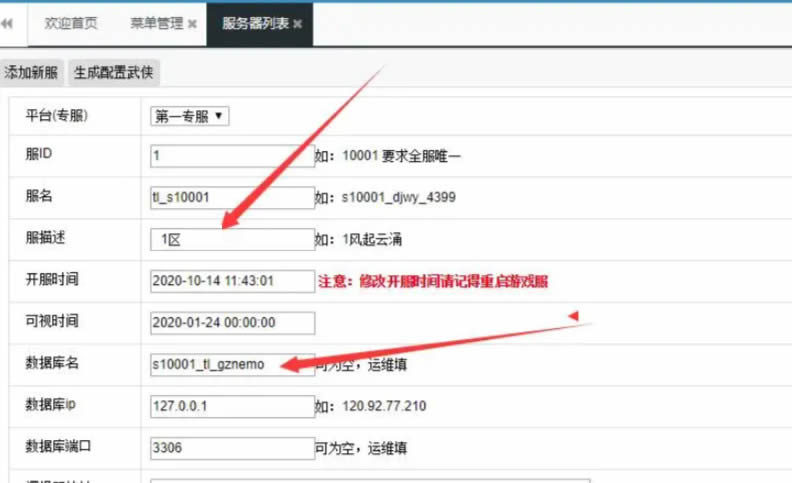Close the 服务器列表 tab

point(298,24)
